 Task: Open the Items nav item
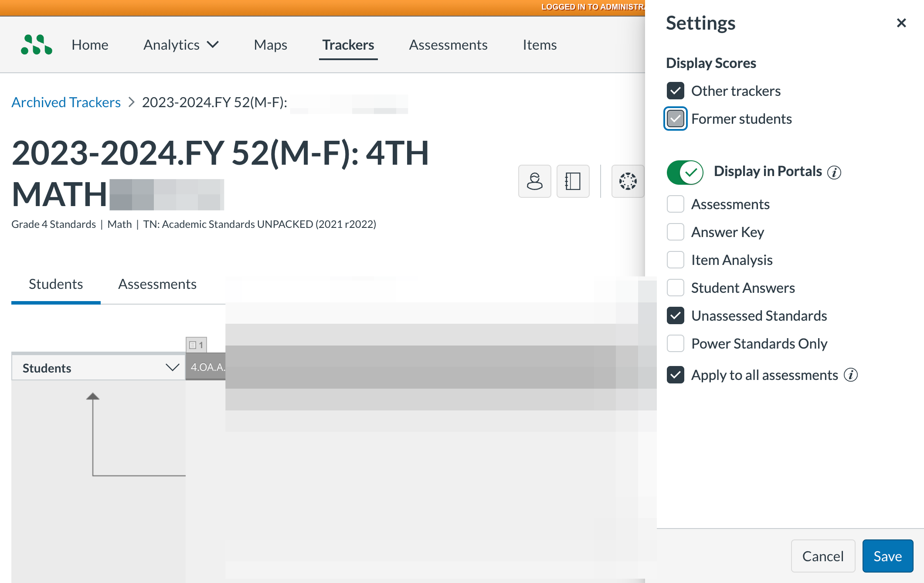(x=540, y=44)
